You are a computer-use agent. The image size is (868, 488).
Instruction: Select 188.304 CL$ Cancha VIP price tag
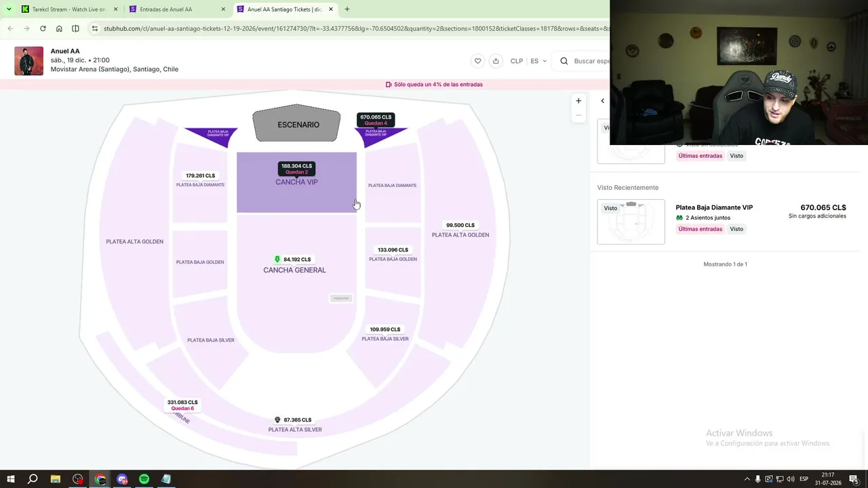[x=296, y=168]
